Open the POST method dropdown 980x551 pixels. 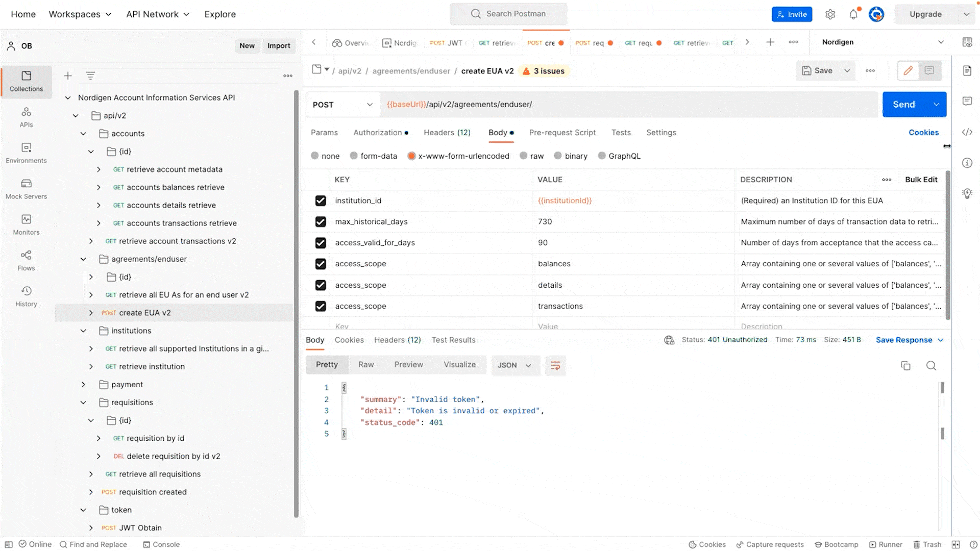[x=342, y=105]
